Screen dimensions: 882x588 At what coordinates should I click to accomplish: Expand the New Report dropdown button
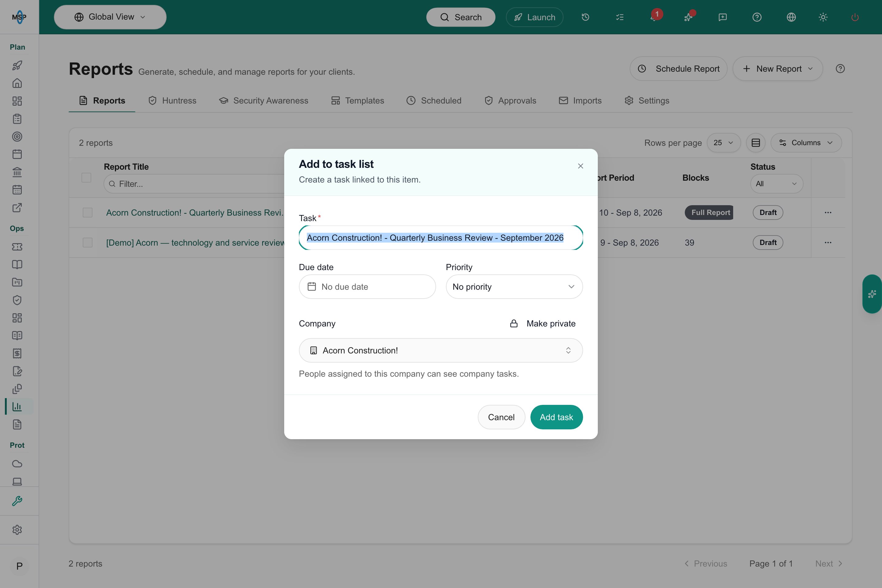coord(778,69)
